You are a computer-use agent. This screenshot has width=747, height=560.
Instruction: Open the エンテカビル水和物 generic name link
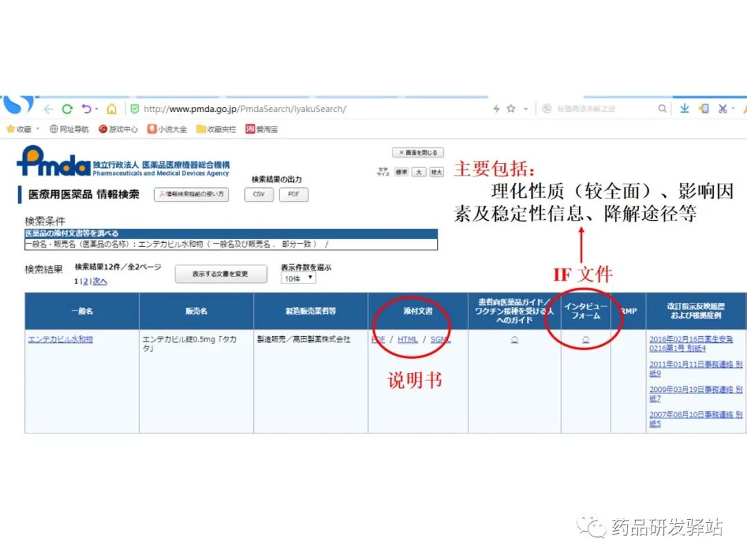pyautogui.click(x=60, y=339)
